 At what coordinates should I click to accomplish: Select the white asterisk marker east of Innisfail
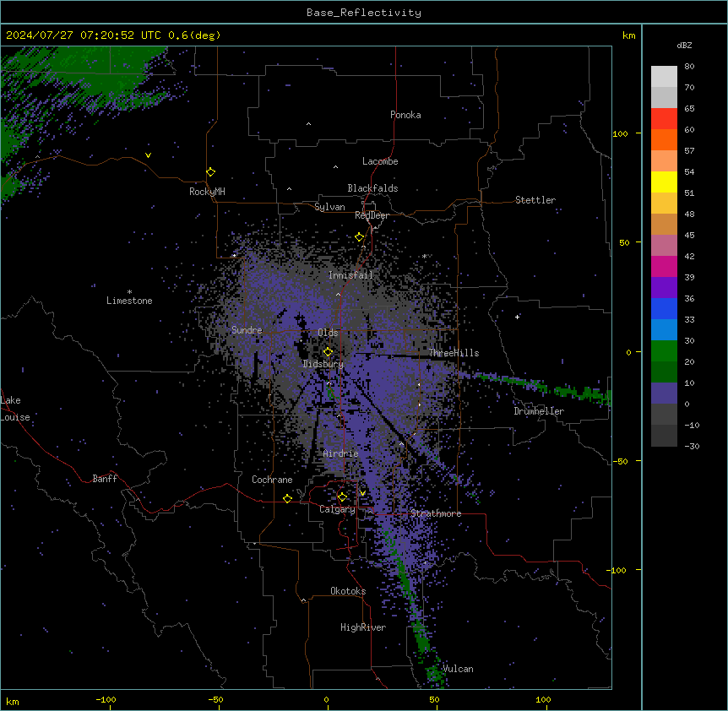click(424, 256)
